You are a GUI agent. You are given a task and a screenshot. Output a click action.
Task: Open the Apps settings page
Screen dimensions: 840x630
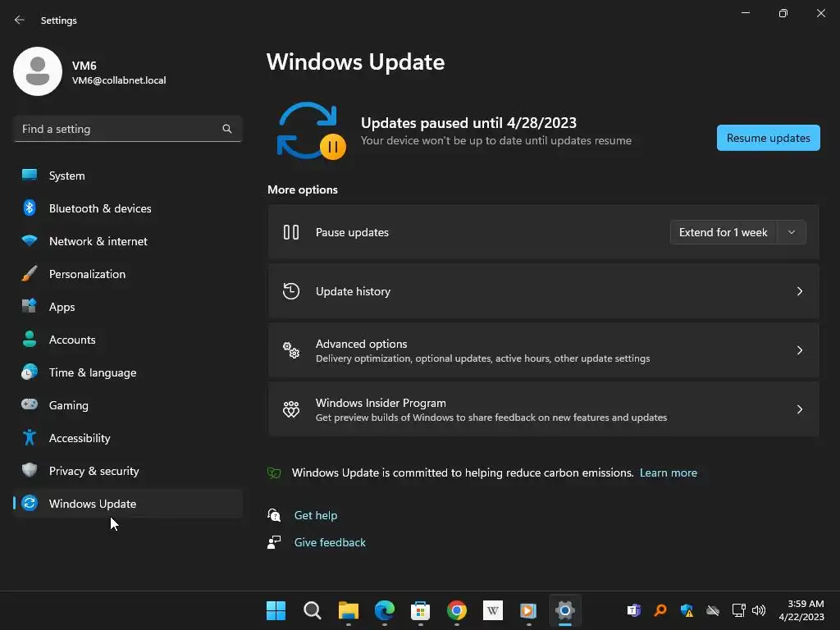[x=128, y=307]
